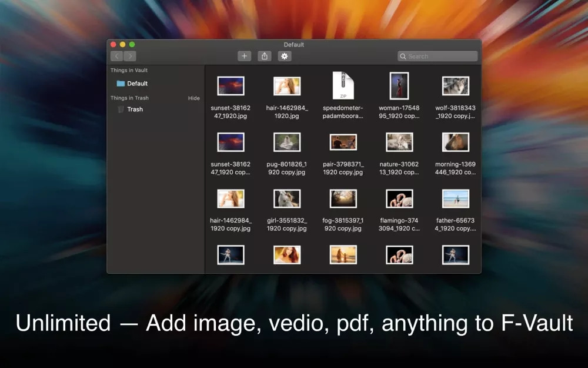Image resolution: width=588 pixels, height=368 pixels.
Task: Open settings via the gear icon
Action: coord(285,56)
